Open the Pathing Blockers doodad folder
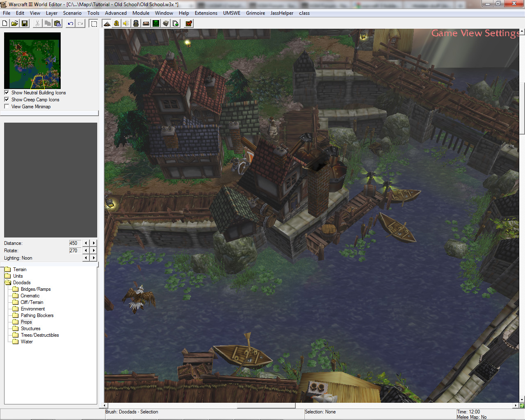Image resolution: width=525 pixels, height=420 pixels. pyautogui.click(x=33, y=315)
